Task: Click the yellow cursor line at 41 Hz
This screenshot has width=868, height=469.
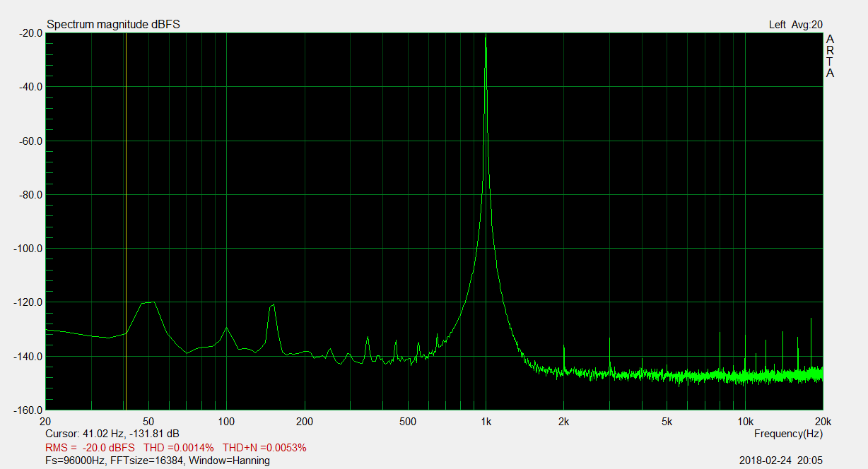Action: pos(125,212)
